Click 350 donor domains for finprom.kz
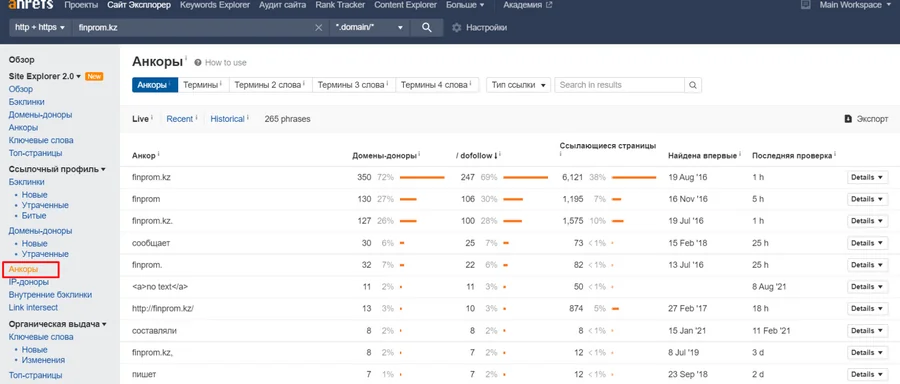Viewport: 900px width, 384px height. [x=364, y=177]
